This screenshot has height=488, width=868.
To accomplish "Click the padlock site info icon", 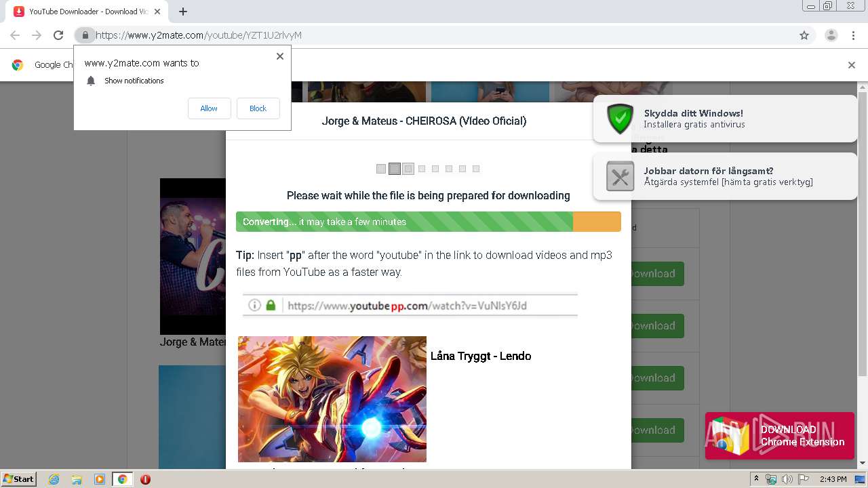I will pos(85,35).
